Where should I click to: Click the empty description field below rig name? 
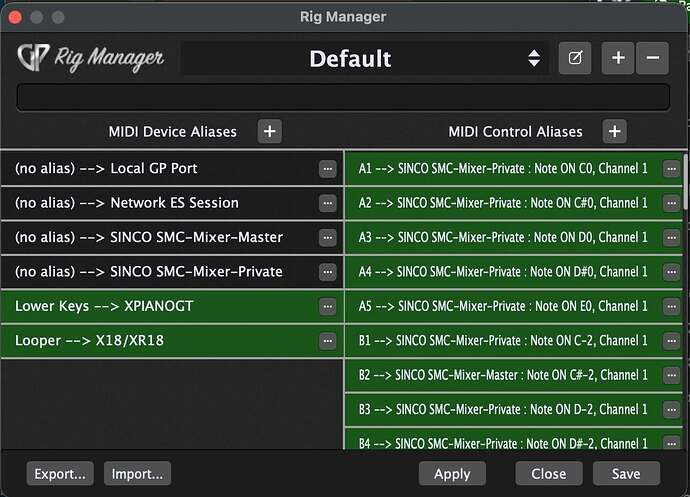pos(343,97)
